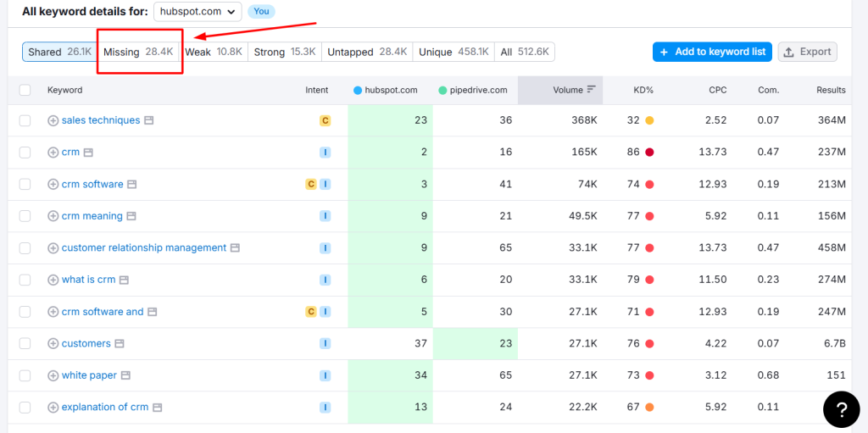The width and height of the screenshot is (868, 433).
Task: Open SERP view icon for 'sales techniques'
Action: coord(149,120)
